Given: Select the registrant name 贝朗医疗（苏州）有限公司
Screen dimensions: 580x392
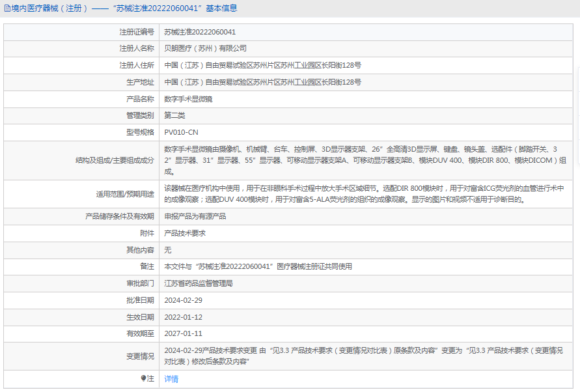Looking at the screenshot, I should point(205,48).
